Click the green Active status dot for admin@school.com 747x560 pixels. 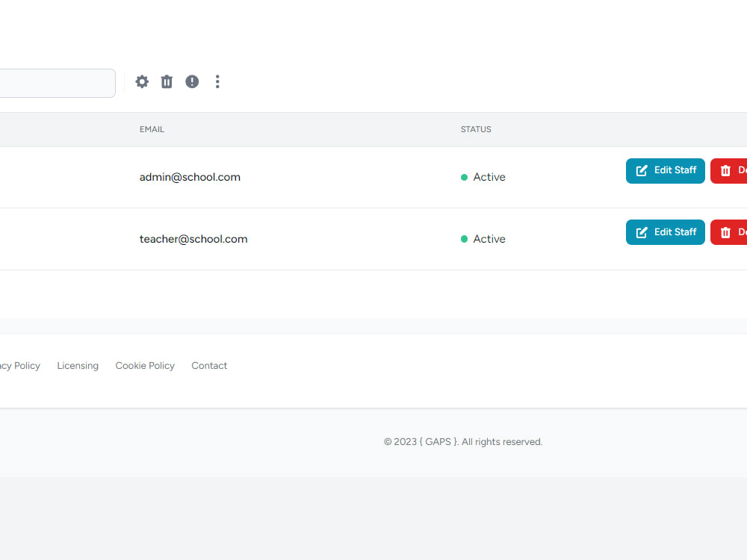pyautogui.click(x=465, y=178)
